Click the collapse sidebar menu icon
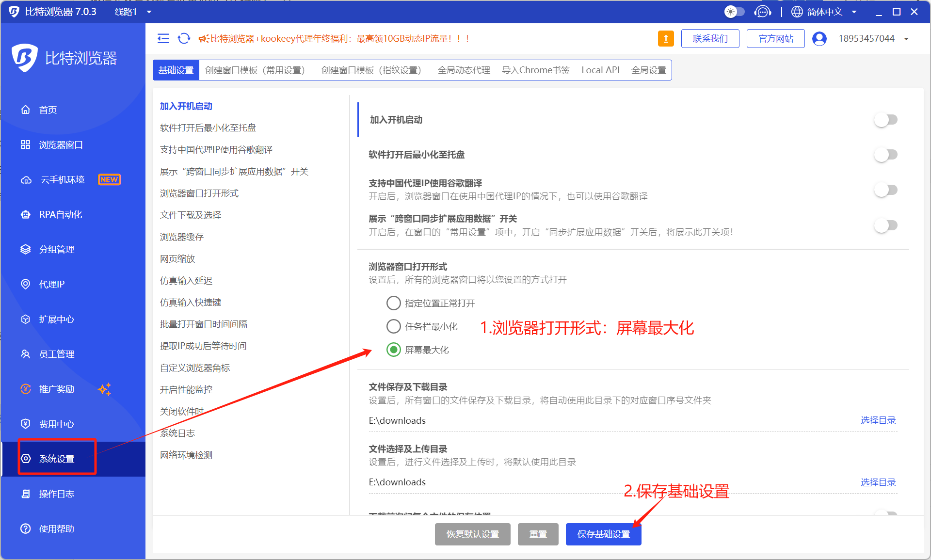The image size is (931, 560). tap(163, 39)
